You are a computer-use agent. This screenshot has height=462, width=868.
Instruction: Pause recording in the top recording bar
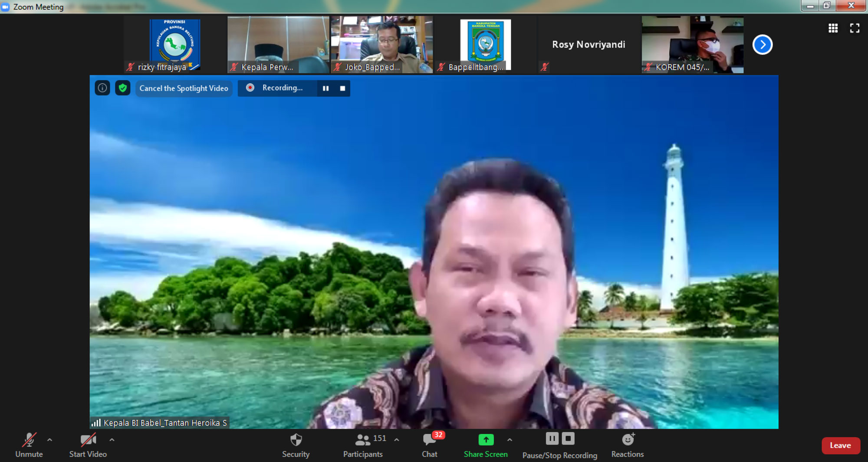[325, 88]
